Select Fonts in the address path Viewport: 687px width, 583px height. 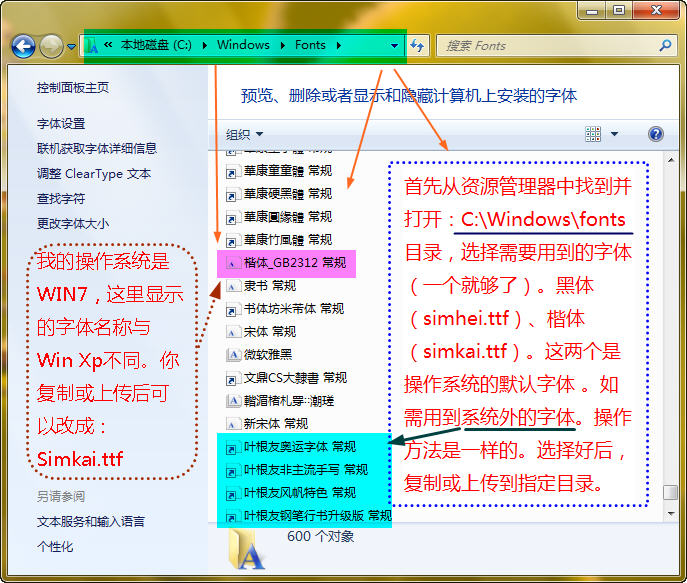(x=310, y=45)
